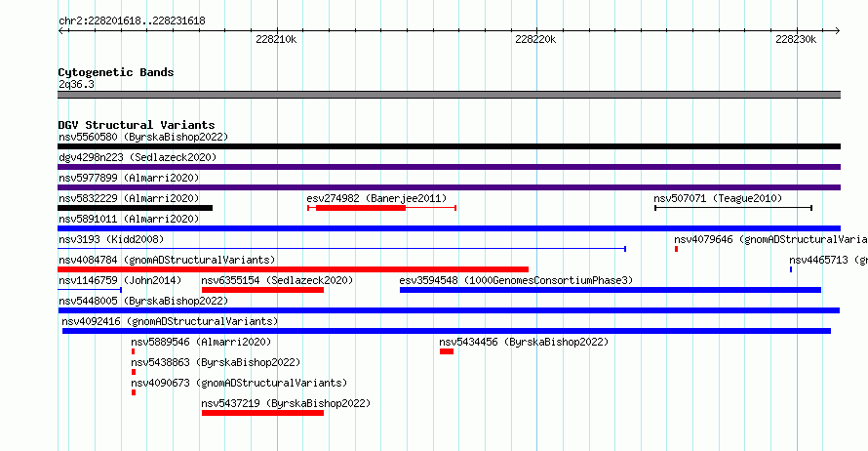The width and height of the screenshot is (868, 451).
Task: Click nsv5832229 (Almarri2020) label
Action: click(129, 198)
